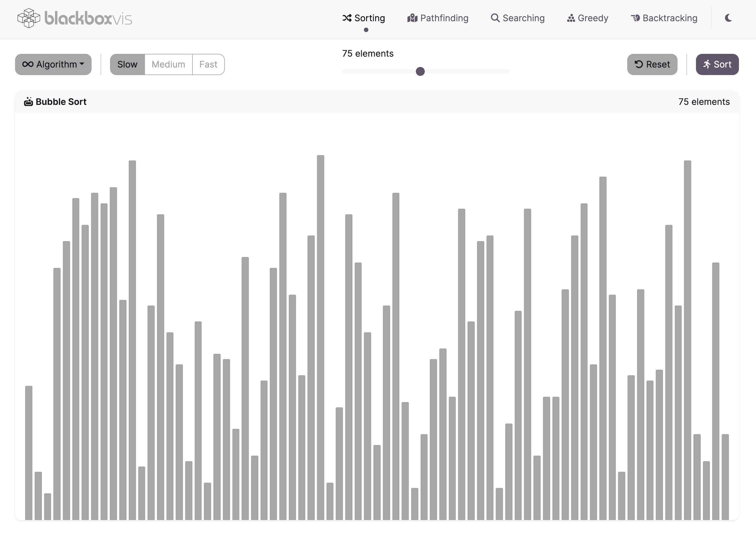Image resolution: width=756 pixels, height=534 pixels.
Task: Click the blackboxvis cube logo
Action: [x=29, y=18]
